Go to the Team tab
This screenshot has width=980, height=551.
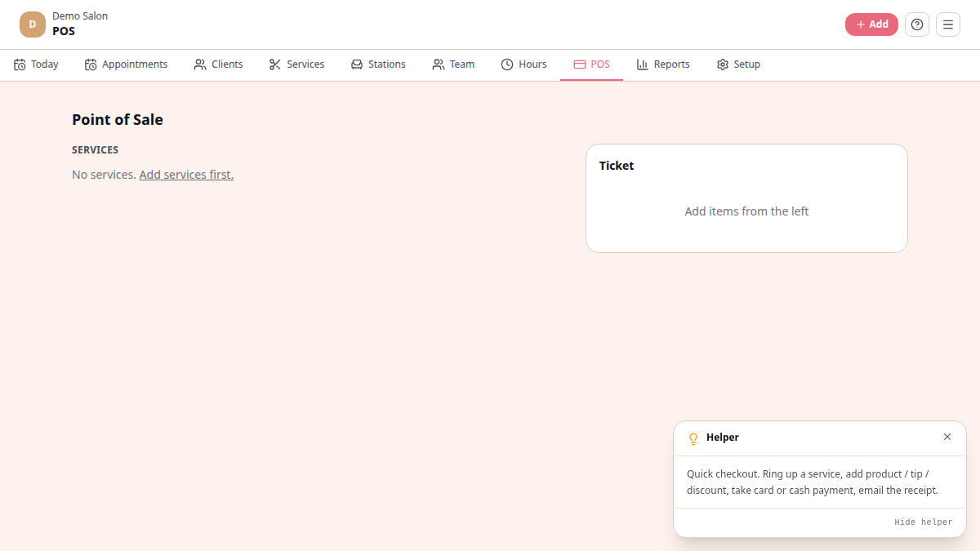coord(453,64)
